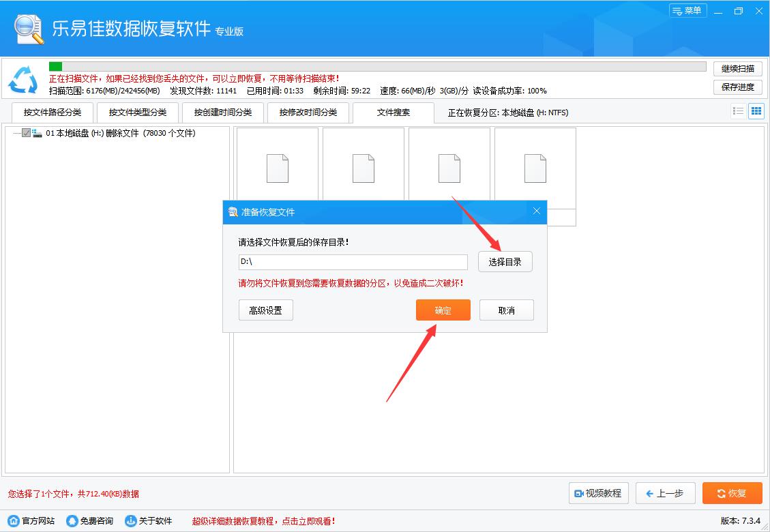Click the 确定 confirm button
Image resolution: width=770 pixels, height=532 pixels.
click(443, 310)
